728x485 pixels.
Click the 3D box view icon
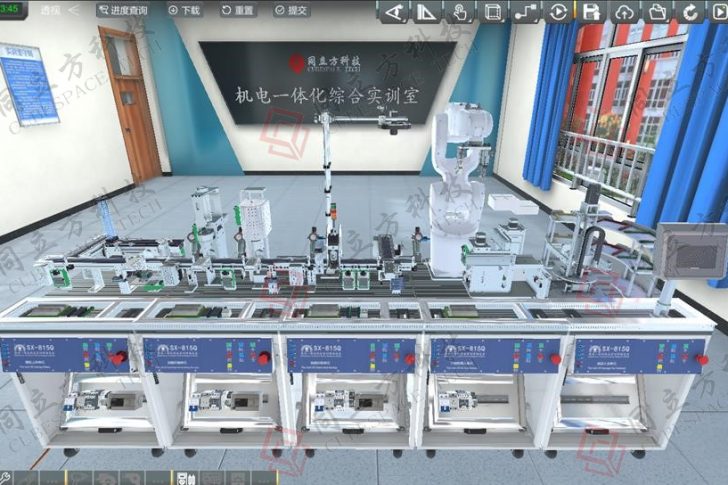click(492, 12)
